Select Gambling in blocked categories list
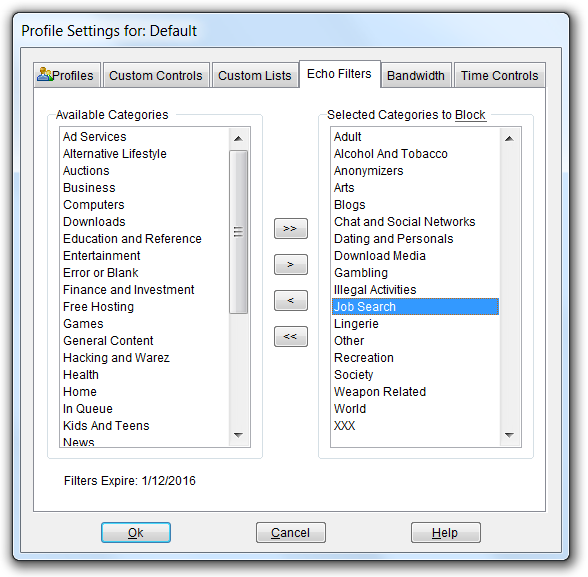Viewport: 588px width, 577px height. (x=361, y=273)
